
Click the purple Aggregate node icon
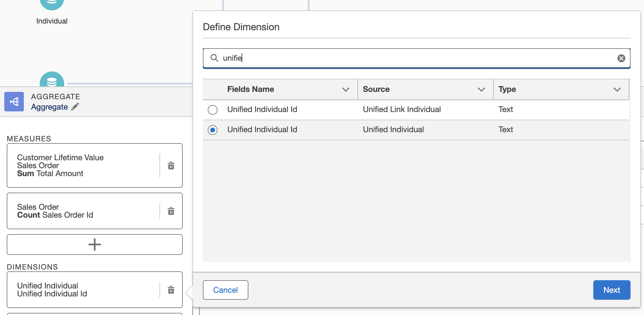pos(14,102)
